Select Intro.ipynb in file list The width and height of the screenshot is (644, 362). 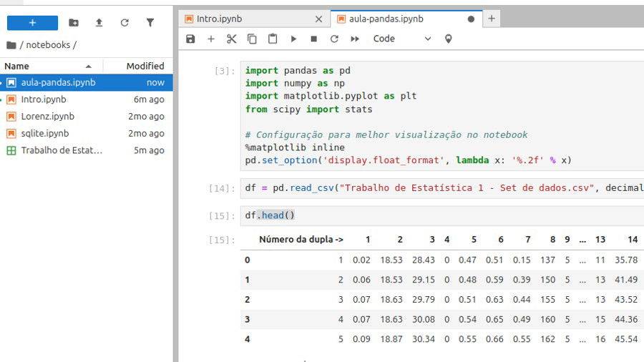[x=87, y=99]
